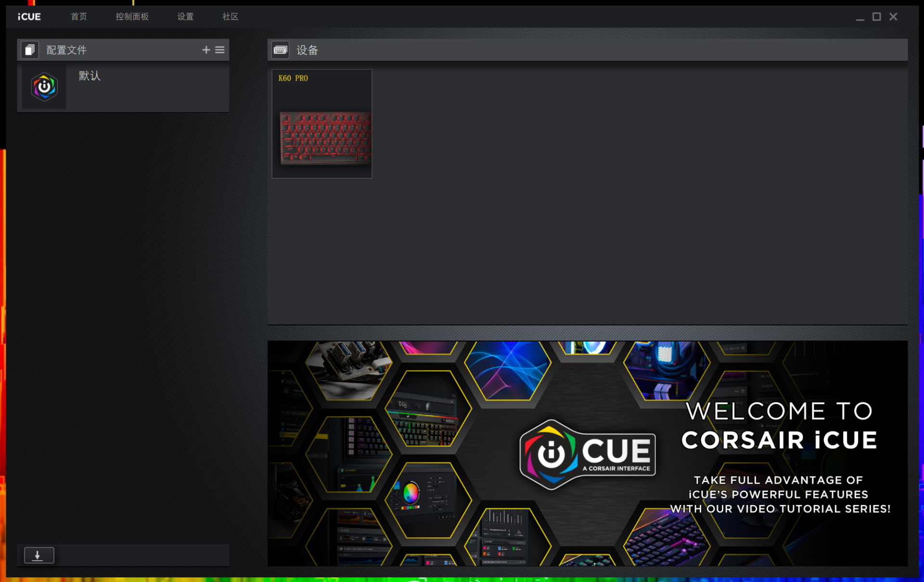Open the 社区 menu tab
924x582 pixels.
[x=231, y=17]
